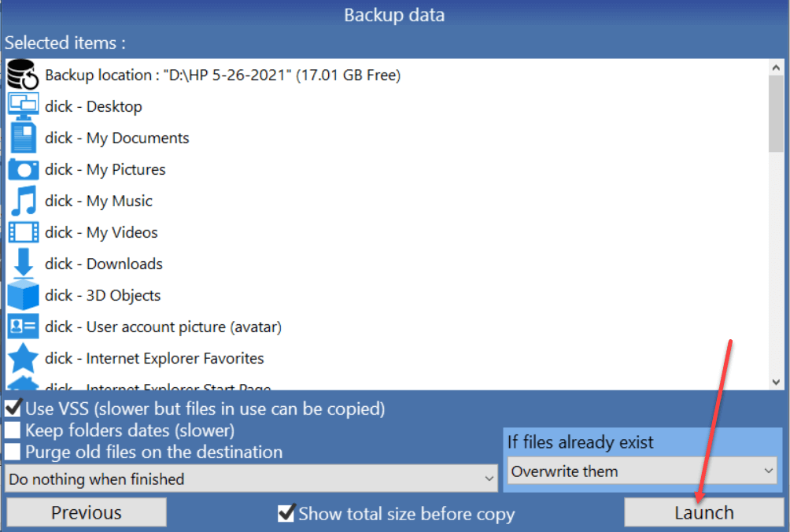Click the list scrollbar up arrow
790x532 pixels.
[x=776, y=68]
